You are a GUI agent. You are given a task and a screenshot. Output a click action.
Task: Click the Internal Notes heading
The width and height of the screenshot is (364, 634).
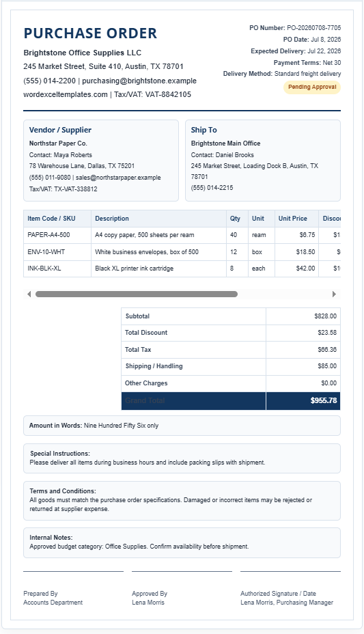[51, 538]
